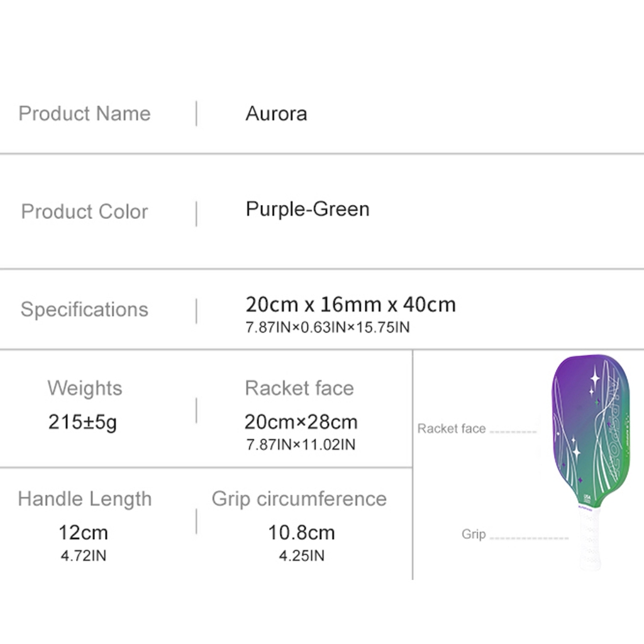Select the Handle Length heading
This screenshot has width=644, height=644.
point(85,499)
